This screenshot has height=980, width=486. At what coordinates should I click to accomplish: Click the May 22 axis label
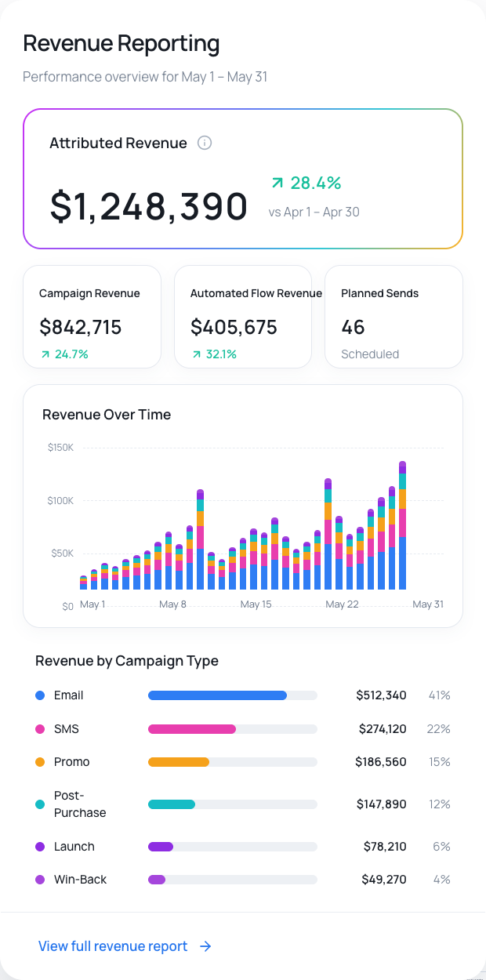pos(342,604)
